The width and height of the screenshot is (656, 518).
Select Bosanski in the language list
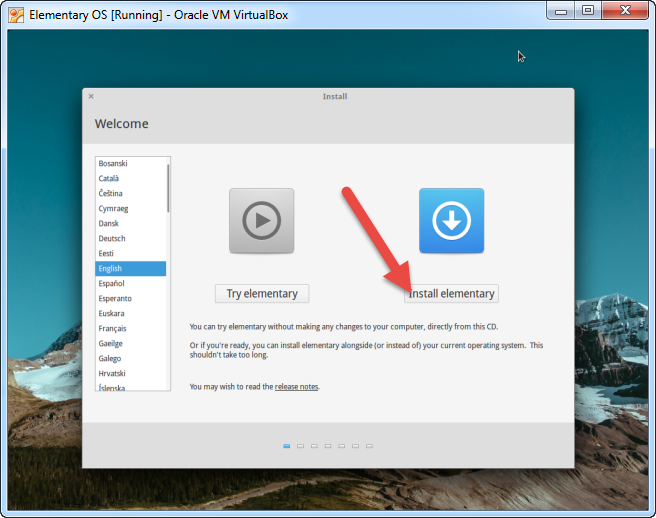[x=131, y=163]
